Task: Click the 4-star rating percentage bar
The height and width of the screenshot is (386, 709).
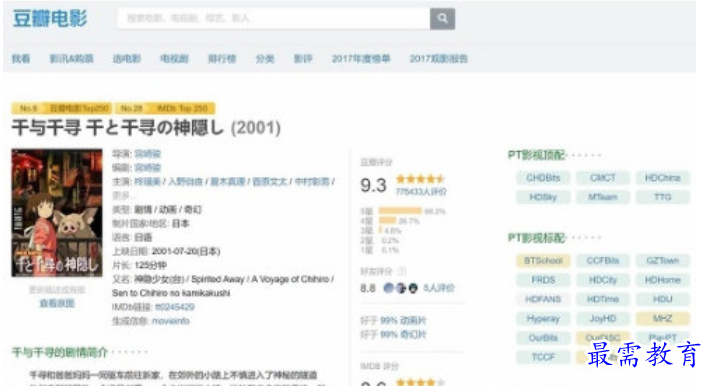Action: (x=388, y=221)
